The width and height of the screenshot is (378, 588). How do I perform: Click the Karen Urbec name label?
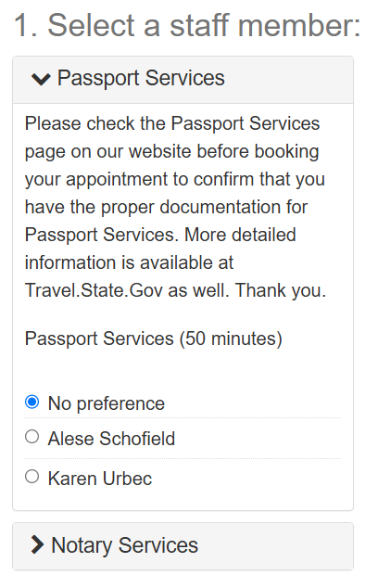[x=100, y=479]
